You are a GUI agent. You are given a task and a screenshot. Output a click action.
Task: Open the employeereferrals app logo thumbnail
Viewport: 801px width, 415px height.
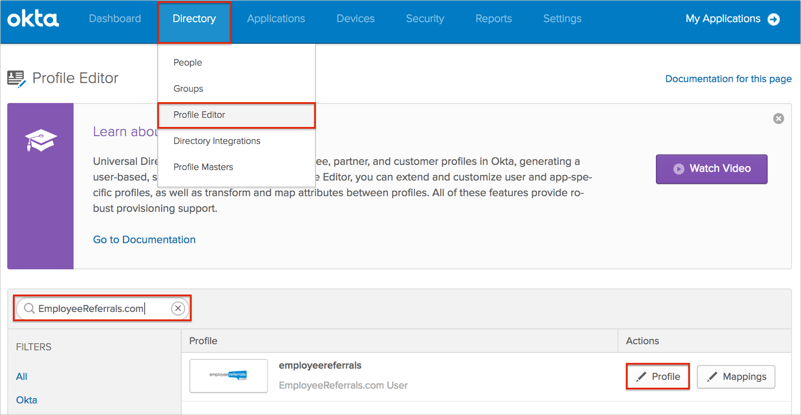click(228, 376)
